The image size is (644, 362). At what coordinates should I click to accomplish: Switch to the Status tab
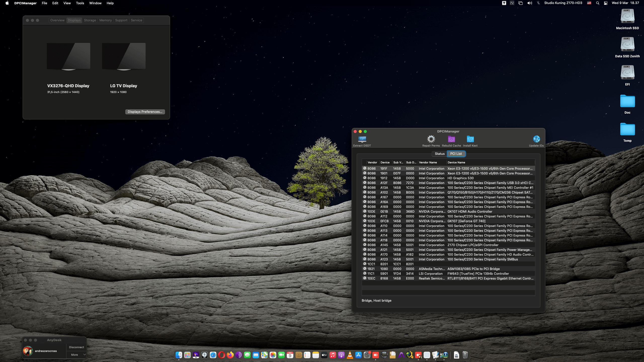(x=439, y=154)
